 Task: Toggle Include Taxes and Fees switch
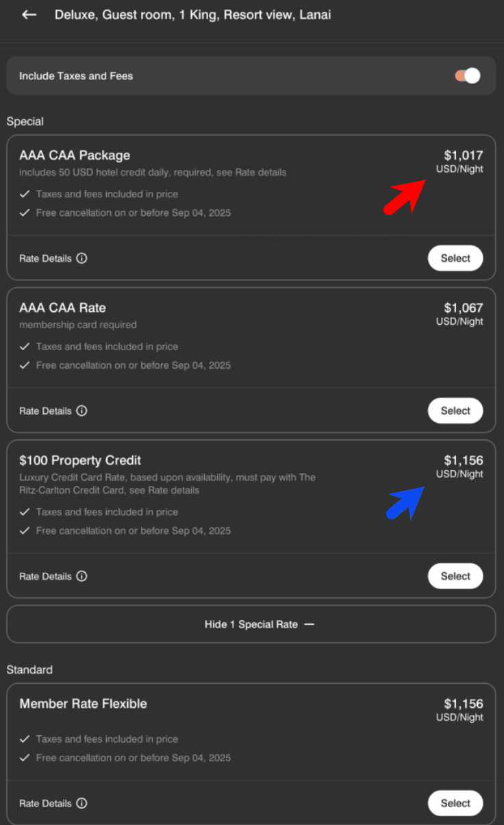[468, 76]
